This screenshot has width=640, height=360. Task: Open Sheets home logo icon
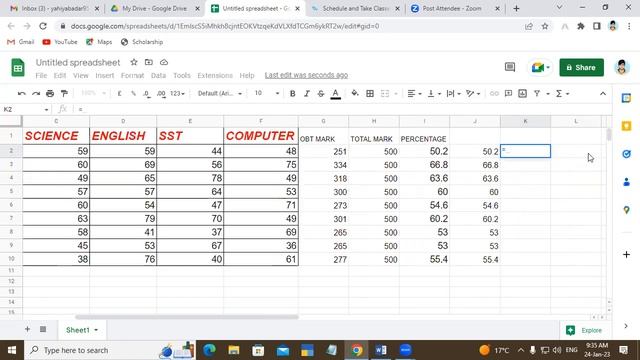(18, 68)
